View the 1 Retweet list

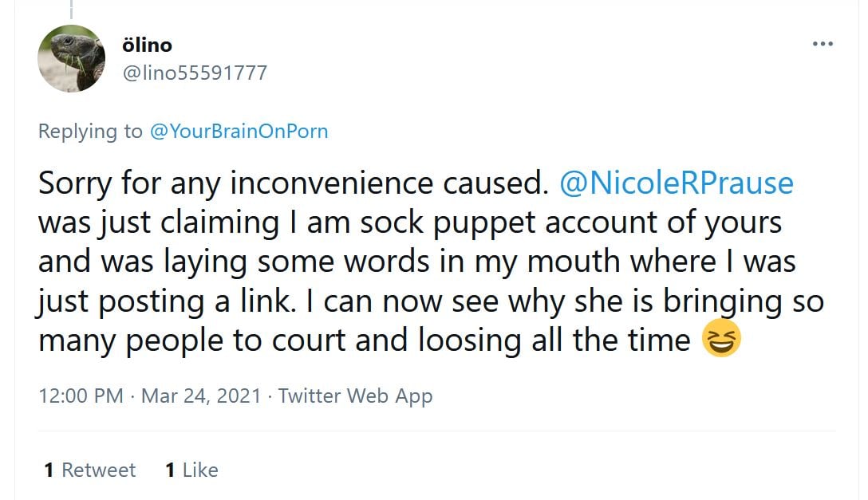89,470
